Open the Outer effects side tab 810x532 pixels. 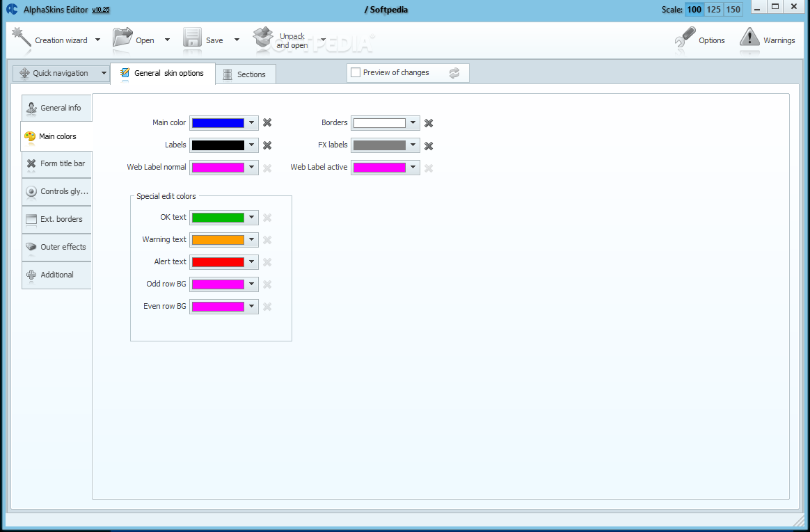[57, 247]
